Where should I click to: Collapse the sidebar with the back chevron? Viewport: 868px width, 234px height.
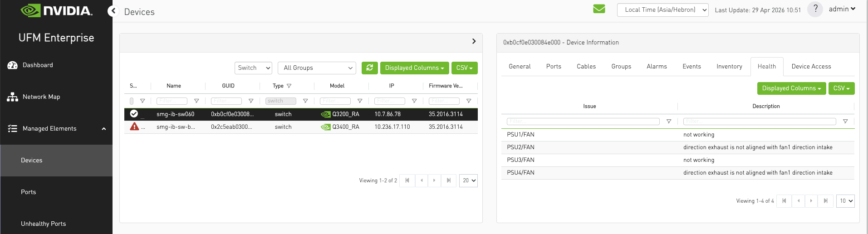coord(113,11)
